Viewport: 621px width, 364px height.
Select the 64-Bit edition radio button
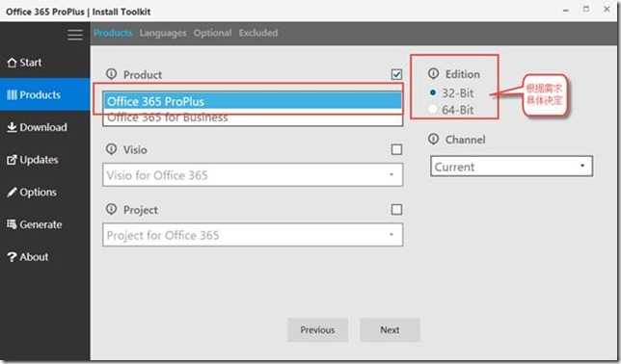tap(433, 109)
